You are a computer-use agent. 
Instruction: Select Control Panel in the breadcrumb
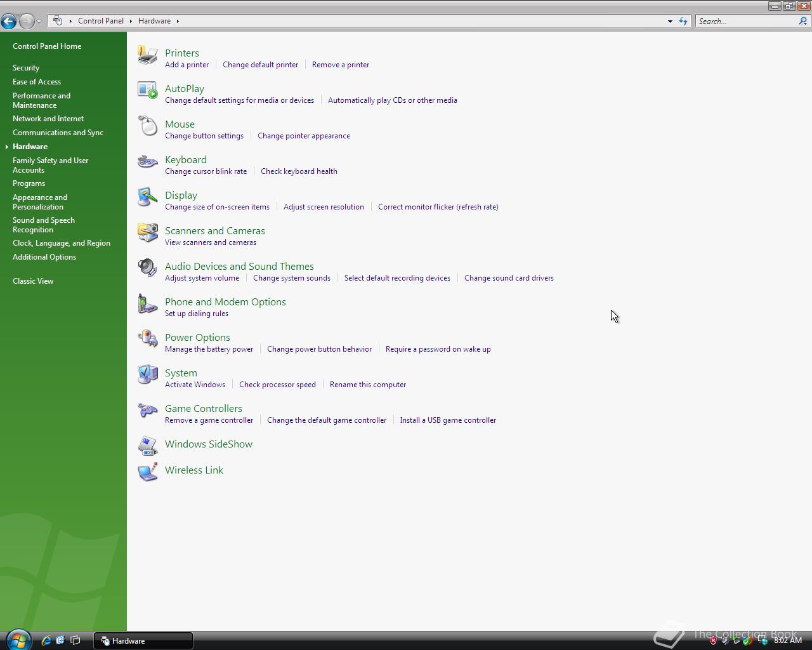click(x=101, y=21)
